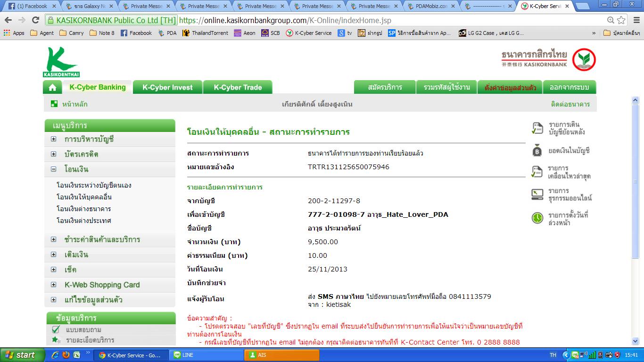Click the green lock icon in address bar
The height and width of the screenshot is (362, 644).
[x=50, y=20]
